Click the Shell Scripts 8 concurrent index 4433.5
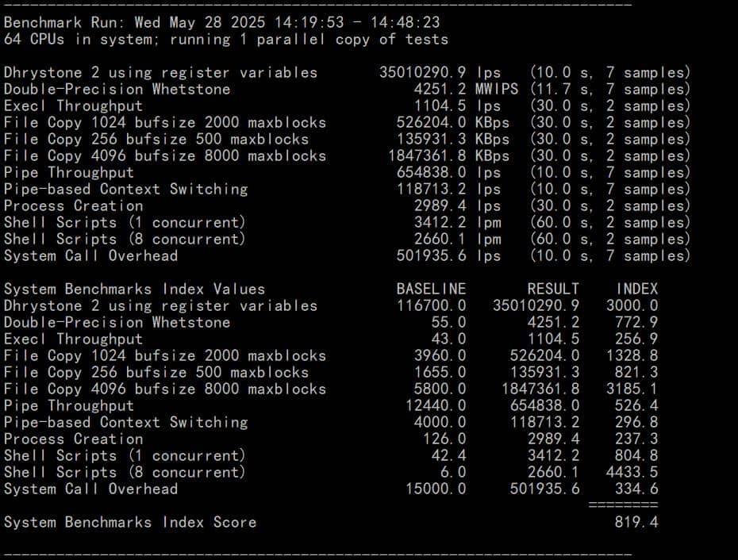Image resolution: width=738 pixels, height=560 pixels. (632, 472)
